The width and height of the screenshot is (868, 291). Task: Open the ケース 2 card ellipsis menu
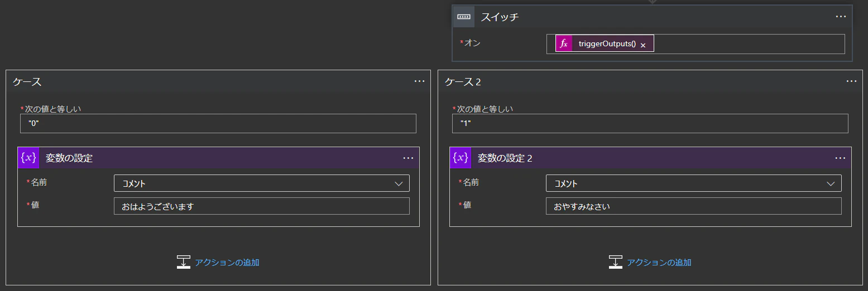point(851,81)
